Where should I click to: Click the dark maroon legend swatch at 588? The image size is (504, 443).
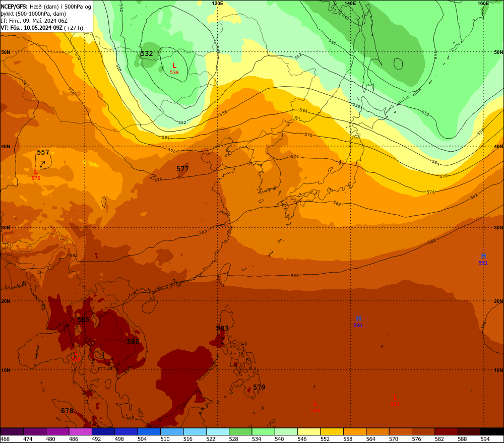click(469, 431)
